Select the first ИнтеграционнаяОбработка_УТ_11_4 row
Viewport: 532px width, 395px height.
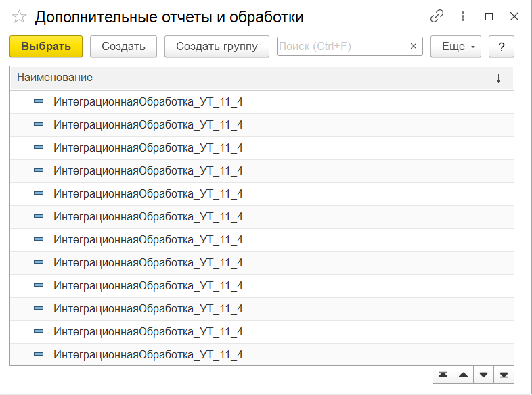pyautogui.click(x=262, y=101)
